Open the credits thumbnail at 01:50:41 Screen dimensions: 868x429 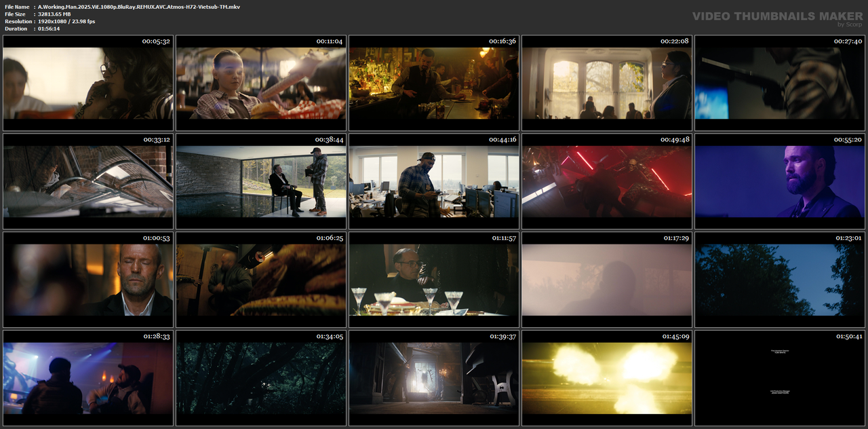[x=780, y=378]
